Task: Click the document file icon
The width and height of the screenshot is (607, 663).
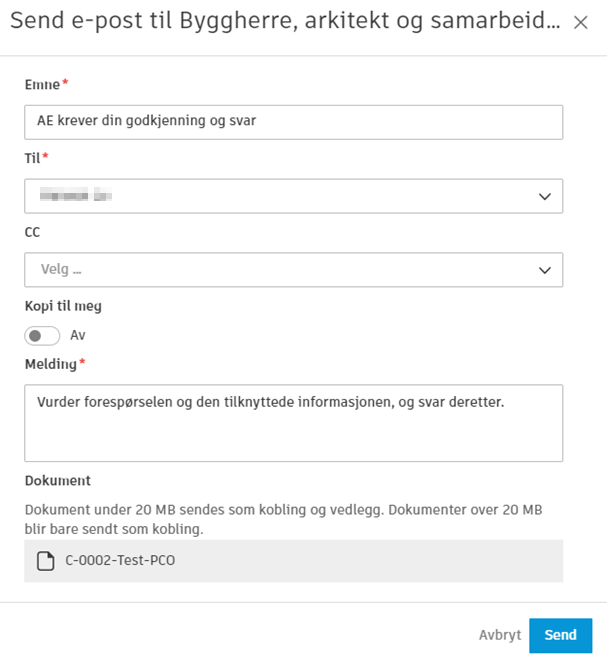Action: tap(45, 561)
